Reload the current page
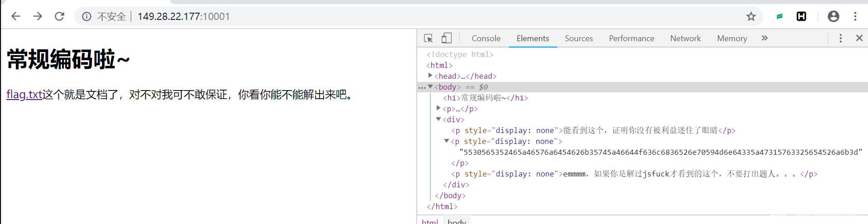The width and height of the screenshot is (868, 224). point(59,16)
